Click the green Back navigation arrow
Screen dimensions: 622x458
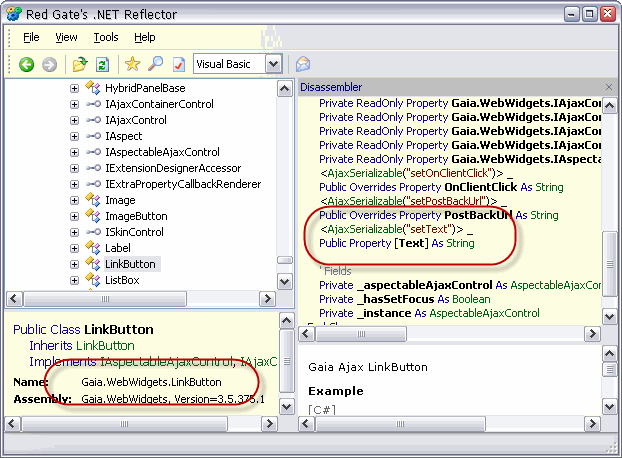27,64
